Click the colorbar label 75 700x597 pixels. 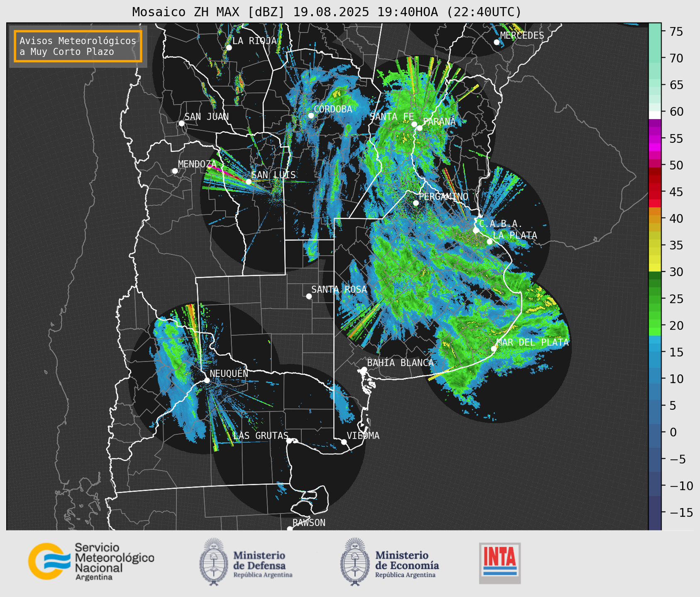click(677, 32)
